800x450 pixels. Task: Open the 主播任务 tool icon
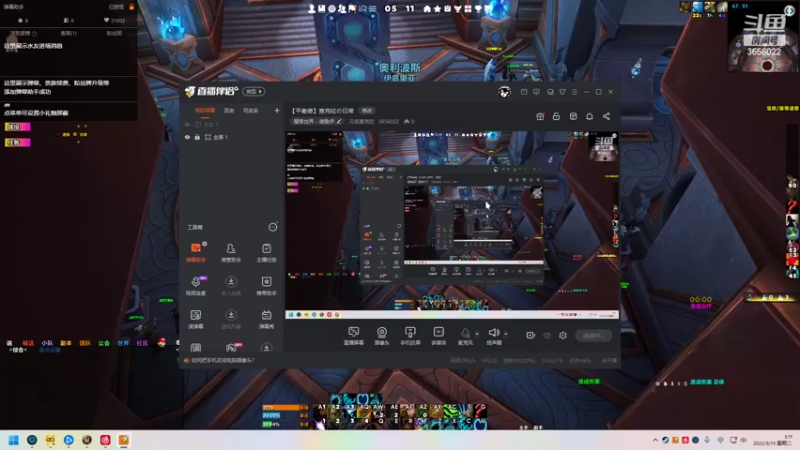tap(266, 253)
